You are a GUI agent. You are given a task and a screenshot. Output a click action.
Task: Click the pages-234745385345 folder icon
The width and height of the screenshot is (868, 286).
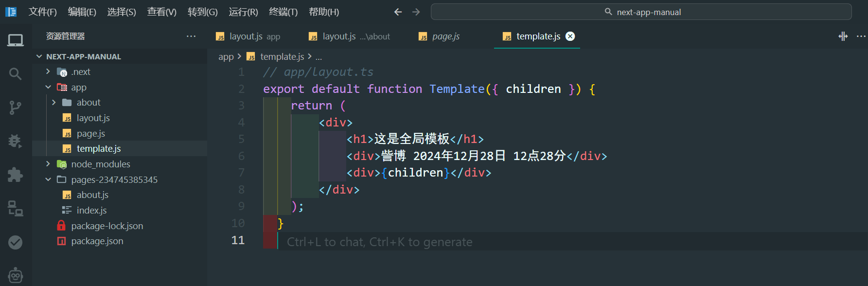62,179
